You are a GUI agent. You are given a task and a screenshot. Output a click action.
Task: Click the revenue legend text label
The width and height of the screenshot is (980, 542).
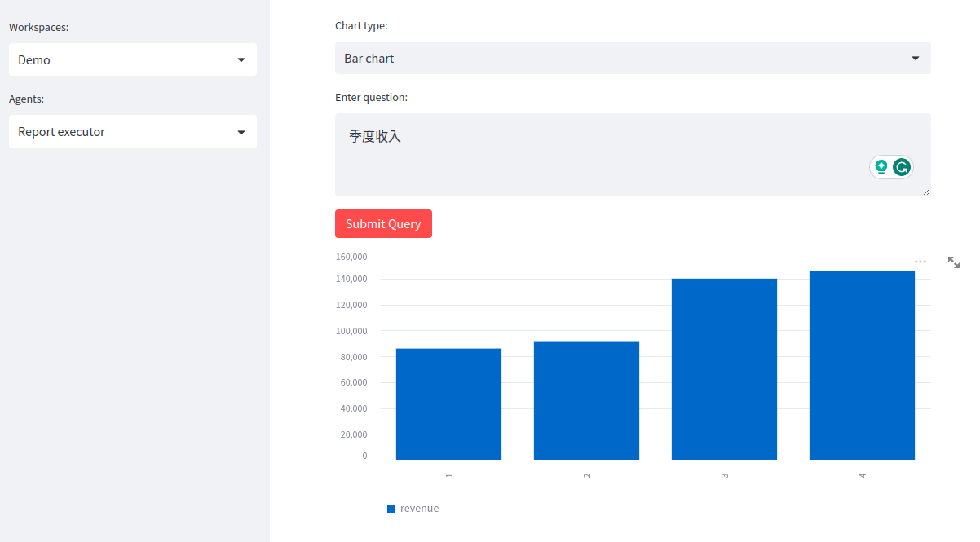[x=418, y=508]
